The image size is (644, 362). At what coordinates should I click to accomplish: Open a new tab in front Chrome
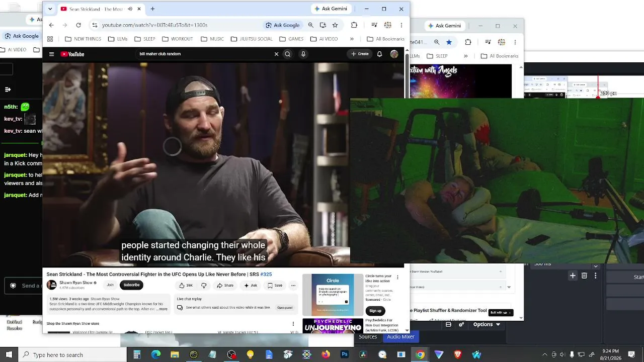tap(152, 9)
